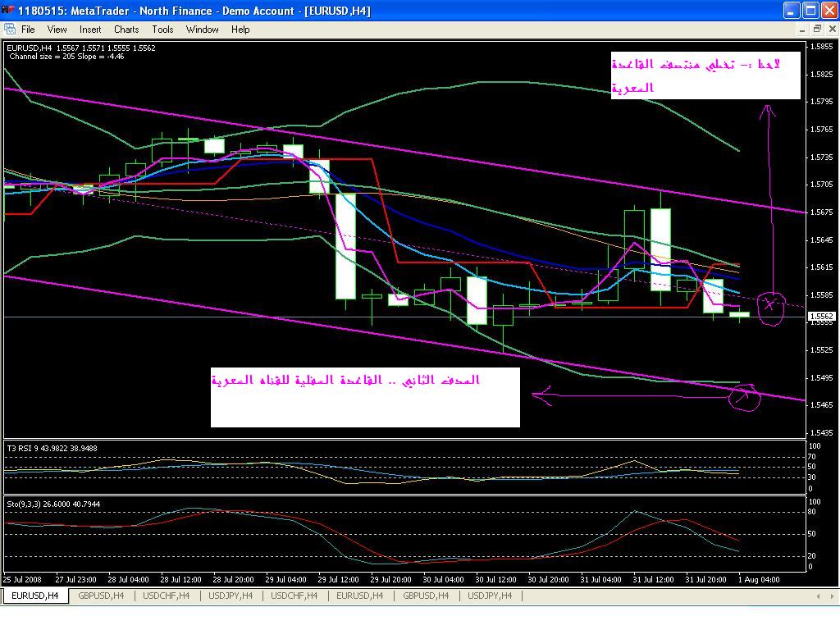Viewport: 840px width, 630px height.
Task: Open the Window menu
Action: tap(202, 30)
